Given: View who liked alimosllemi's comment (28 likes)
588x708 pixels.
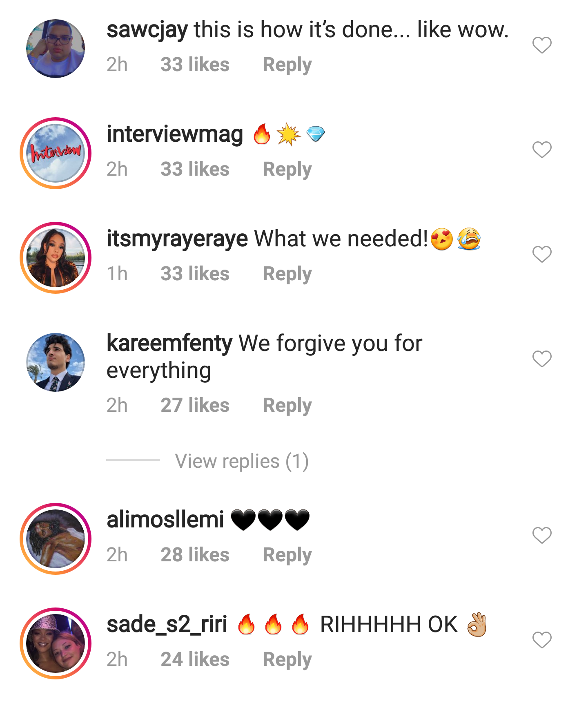Looking at the screenshot, I should tap(195, 555).
